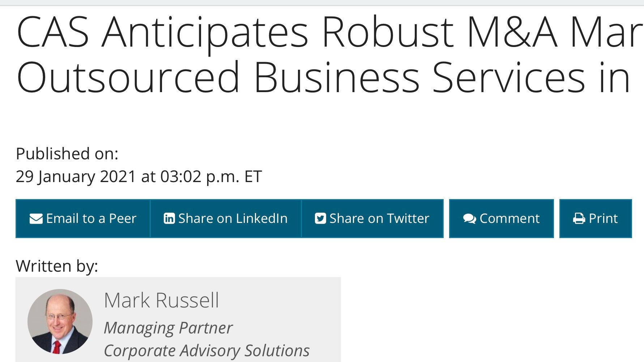
Task: Click the "Published on:" label
Action: [67, 154]
